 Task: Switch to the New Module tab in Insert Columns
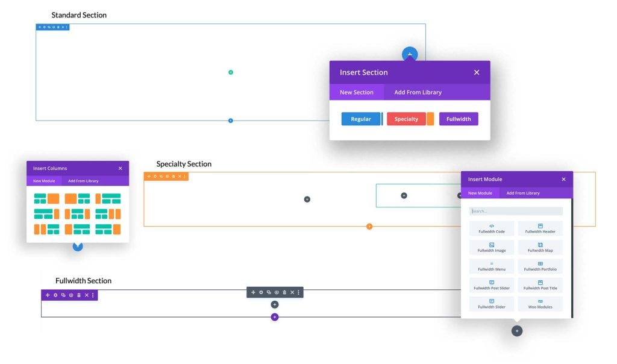[44, 181]
